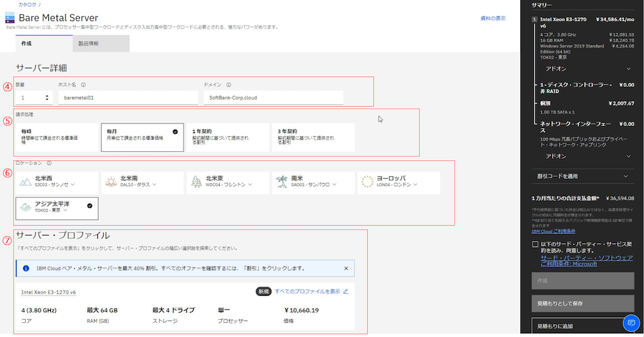This screenshot has height=337, width=644.
Task: Click the info icon beside ドメイン
Action: coord(229,84)
